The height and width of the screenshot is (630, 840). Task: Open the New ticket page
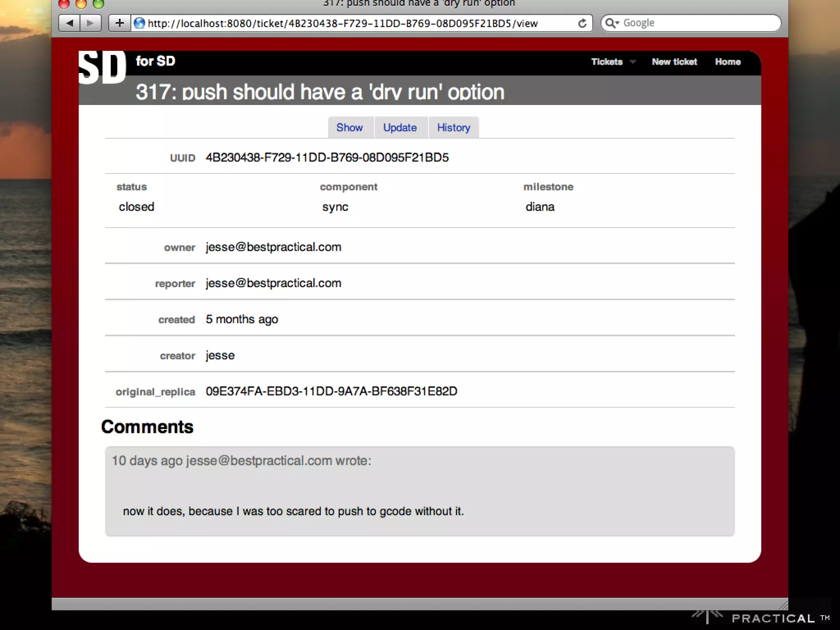(x=674, y=62)
